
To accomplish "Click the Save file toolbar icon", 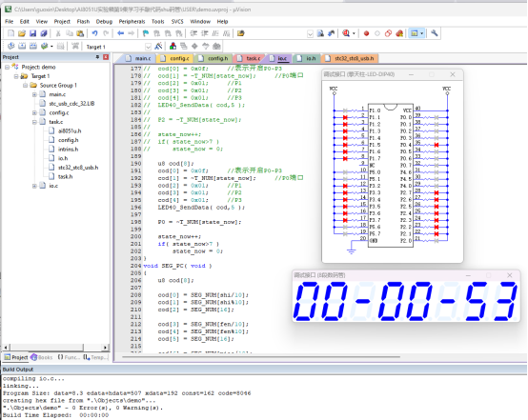I will [x=32, y=33].
